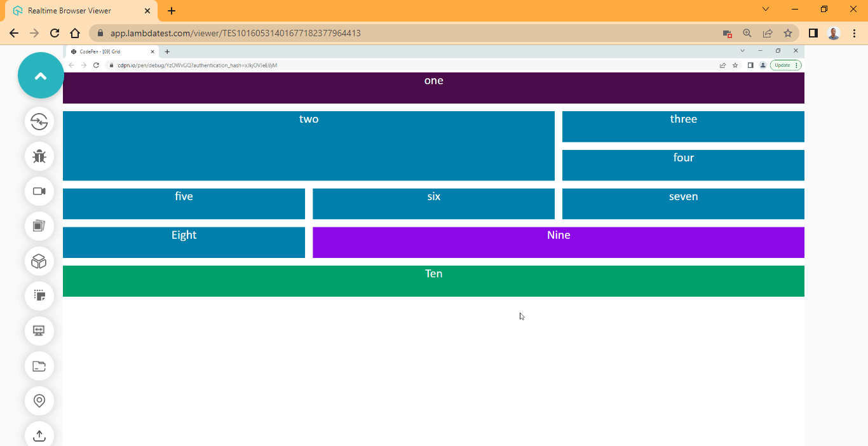Collapse the floating sidebar with the teal arrow
The height and width of the screenshot is (446, 868).
point(41,75)
